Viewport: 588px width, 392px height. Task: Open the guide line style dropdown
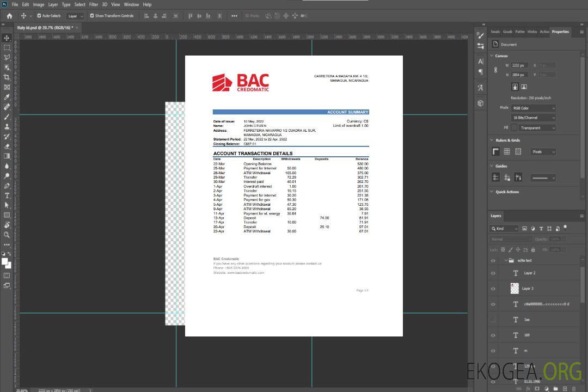pos(543,178)
